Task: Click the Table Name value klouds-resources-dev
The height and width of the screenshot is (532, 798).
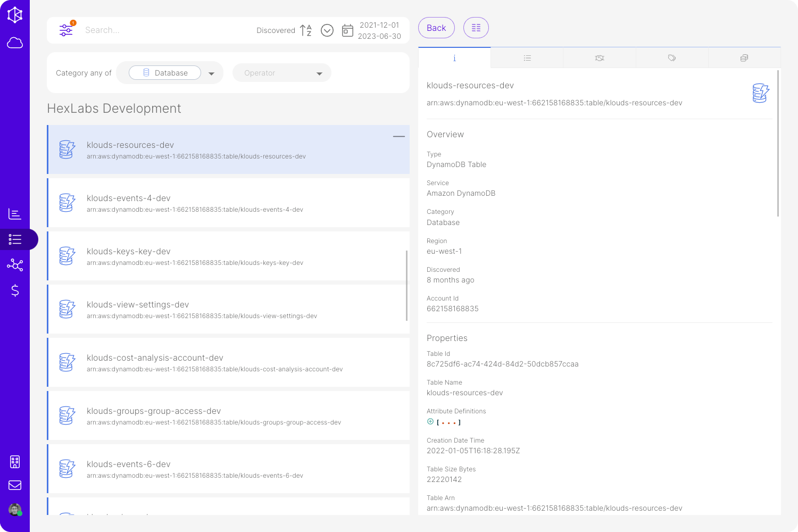Action: pyautogui.click(x=465, y=393)
